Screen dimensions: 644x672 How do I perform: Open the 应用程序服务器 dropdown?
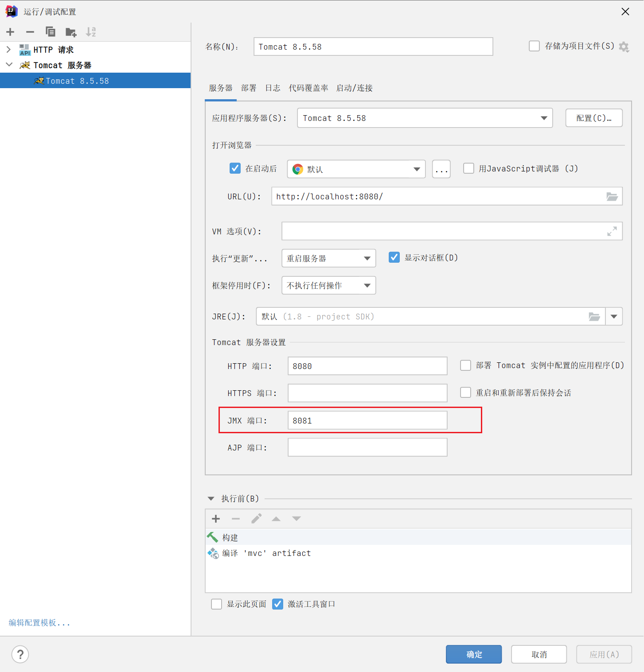pos(425,118)
